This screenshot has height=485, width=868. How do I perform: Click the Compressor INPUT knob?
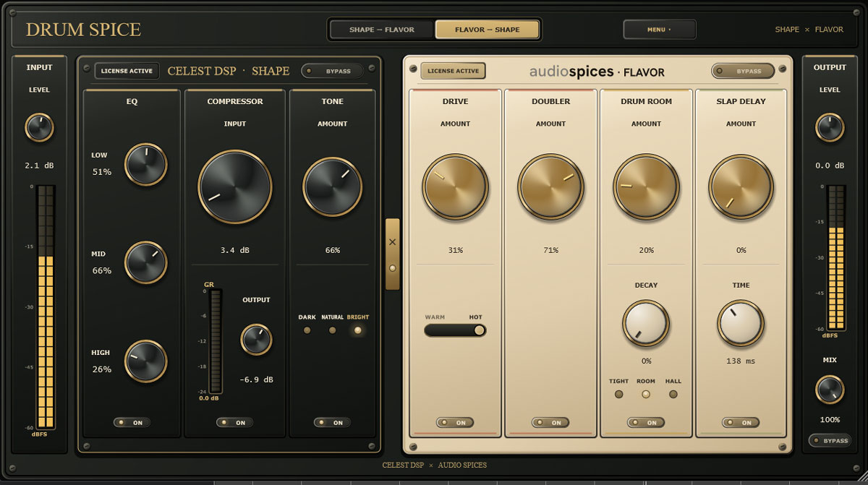(x=235, y=187)
